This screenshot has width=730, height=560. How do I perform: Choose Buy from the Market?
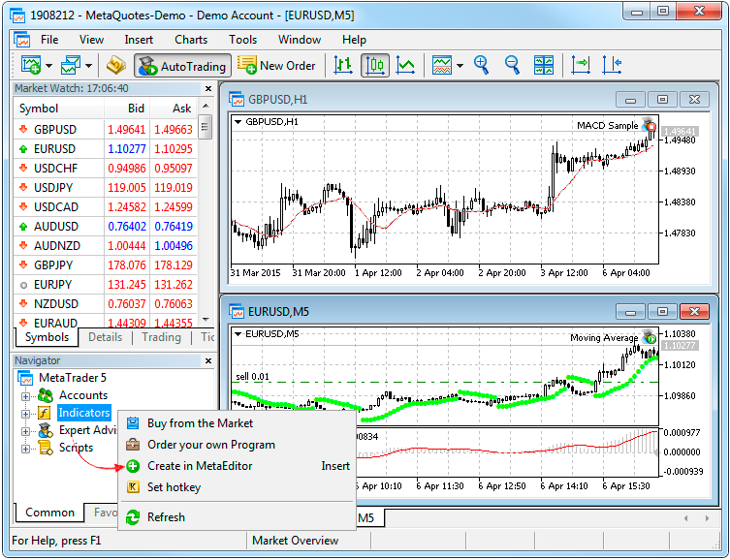point(237,423)
